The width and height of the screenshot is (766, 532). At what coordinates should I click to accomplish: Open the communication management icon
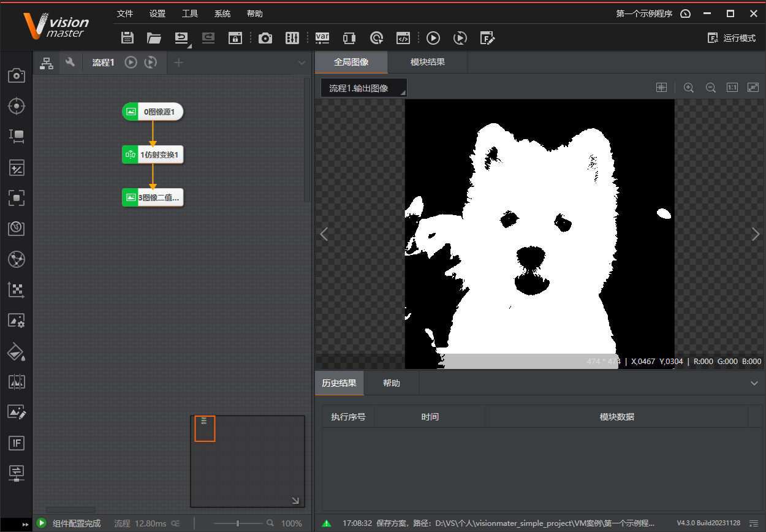[x=349, y=38]
